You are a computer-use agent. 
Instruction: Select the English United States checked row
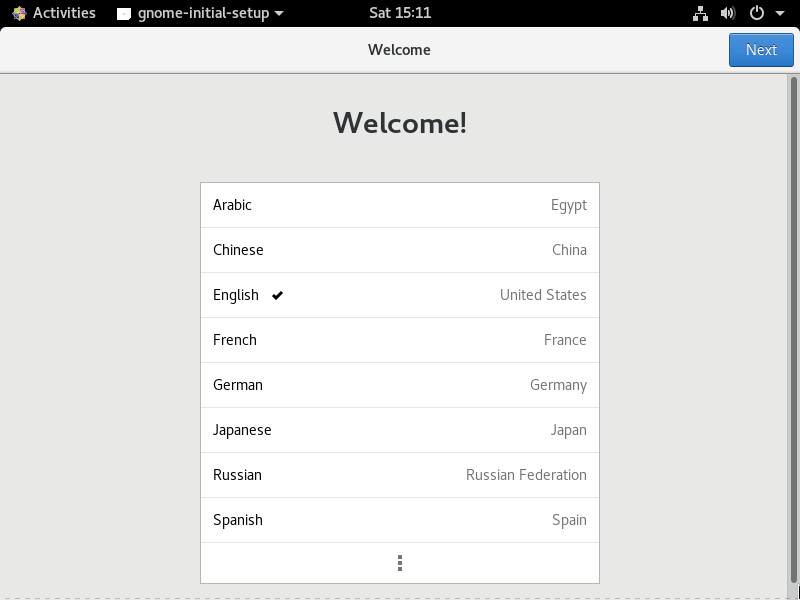(x=400, y=295)
